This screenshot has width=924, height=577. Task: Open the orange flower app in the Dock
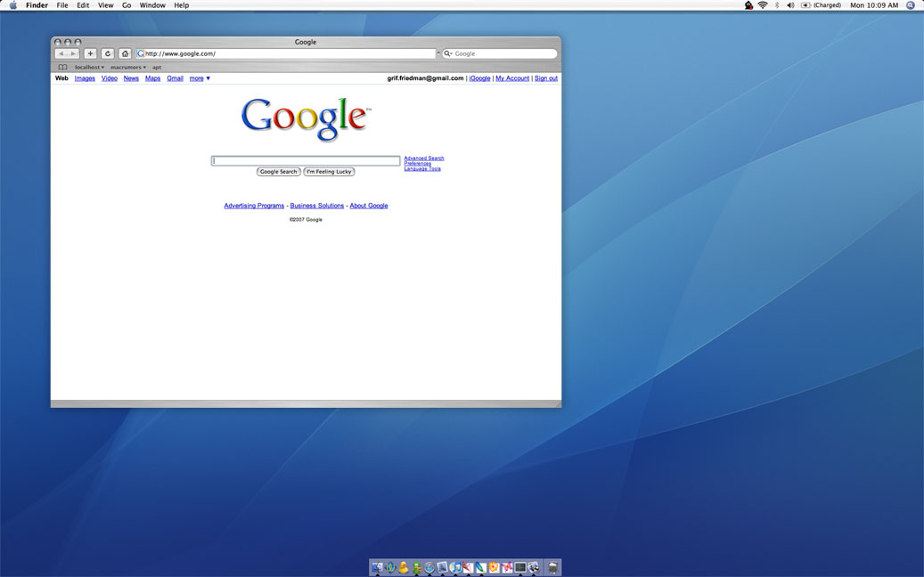coord(494,567)
